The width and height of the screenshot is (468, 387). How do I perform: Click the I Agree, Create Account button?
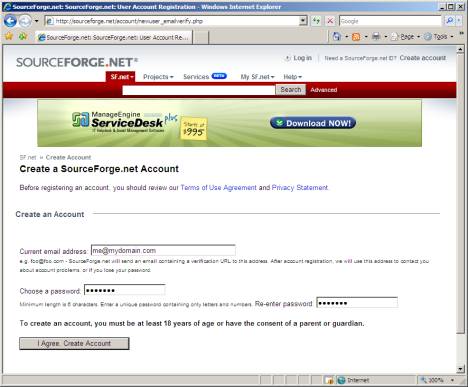click(74, 343)
